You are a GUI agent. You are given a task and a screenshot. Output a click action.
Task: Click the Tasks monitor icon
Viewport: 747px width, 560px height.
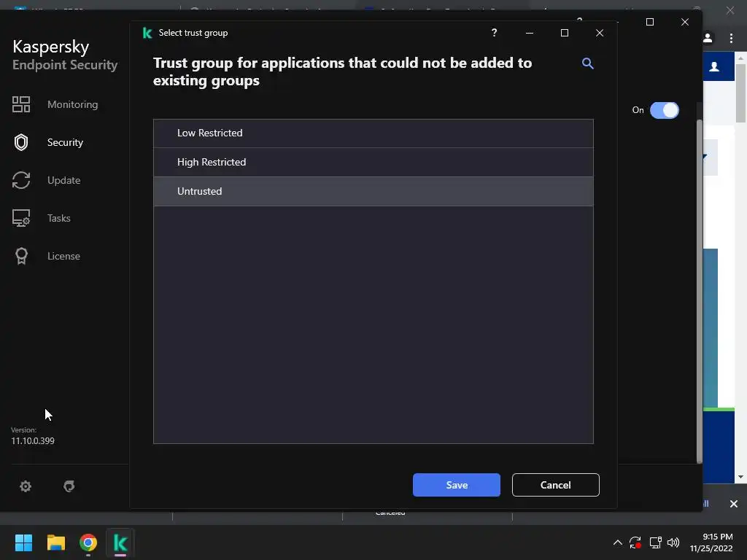click(21, 218)
